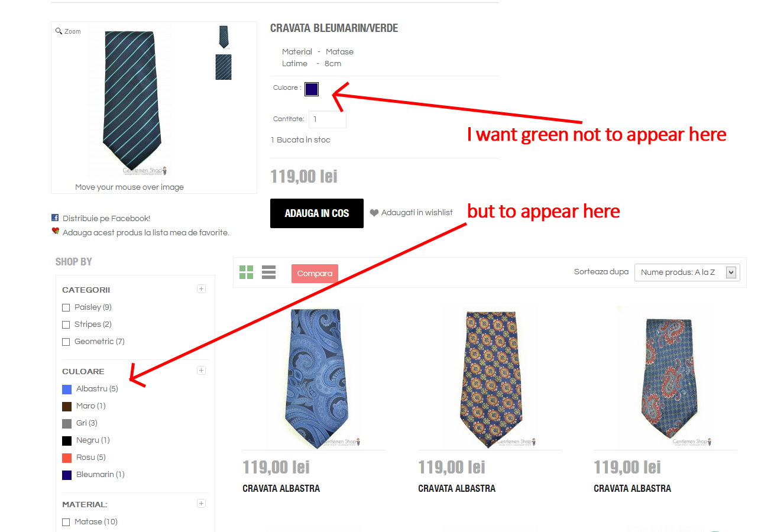Click the favorites heart icon
761x532 pixels.
(56, 231)
